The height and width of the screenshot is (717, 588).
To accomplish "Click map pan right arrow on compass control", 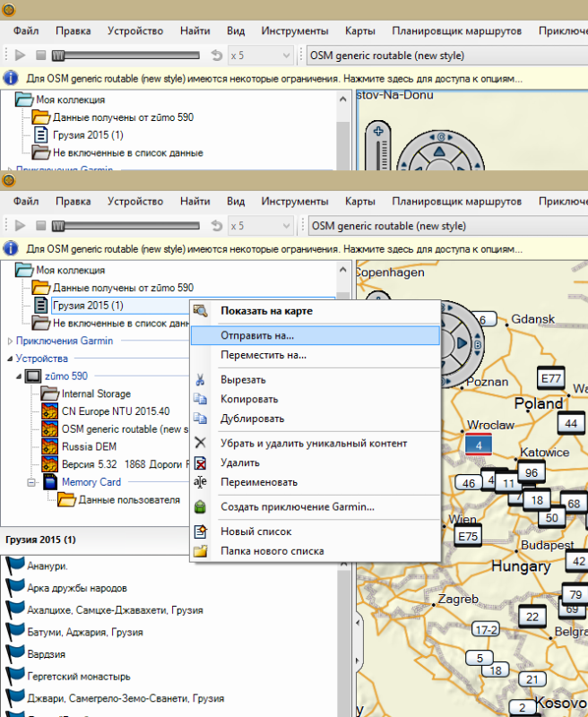I will point(462,343).
